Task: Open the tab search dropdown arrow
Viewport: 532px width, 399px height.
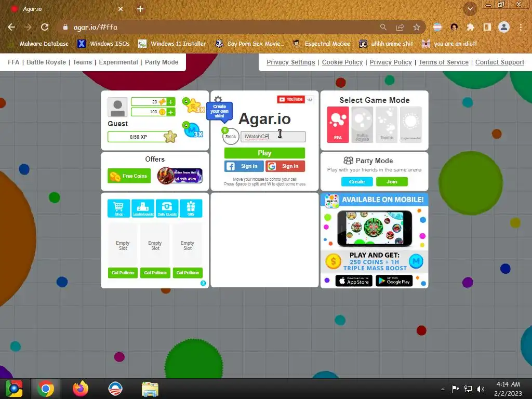Action: coord(470,9)
